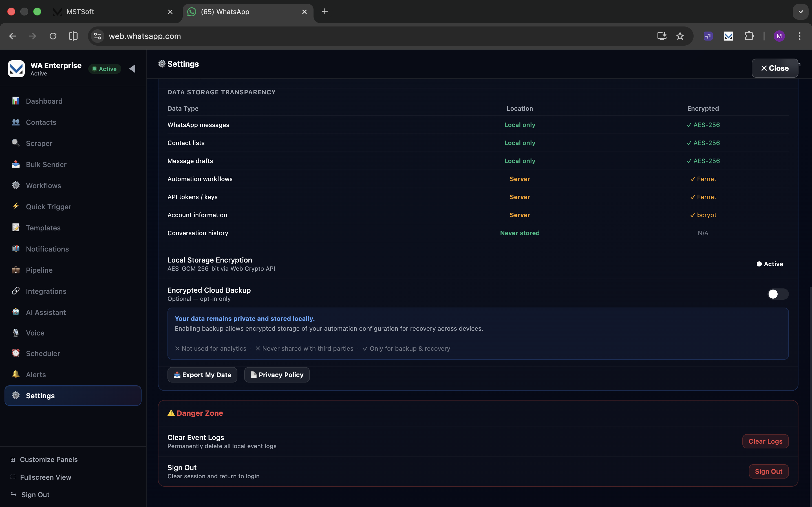Toggle Fullscreen View in sidebar footer
This screenshot has width=812, height=507.
45,477
